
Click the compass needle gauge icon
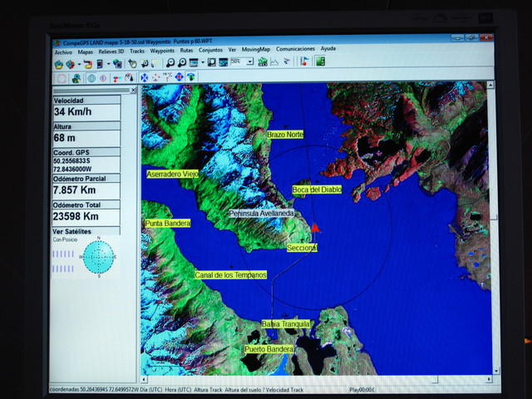pos(129,77)
